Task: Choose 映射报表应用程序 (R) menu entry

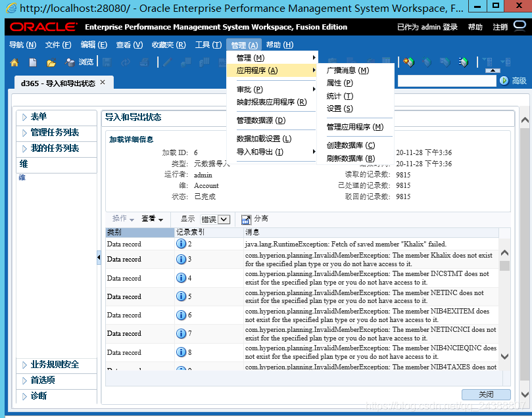Action: tap(272, 102)
